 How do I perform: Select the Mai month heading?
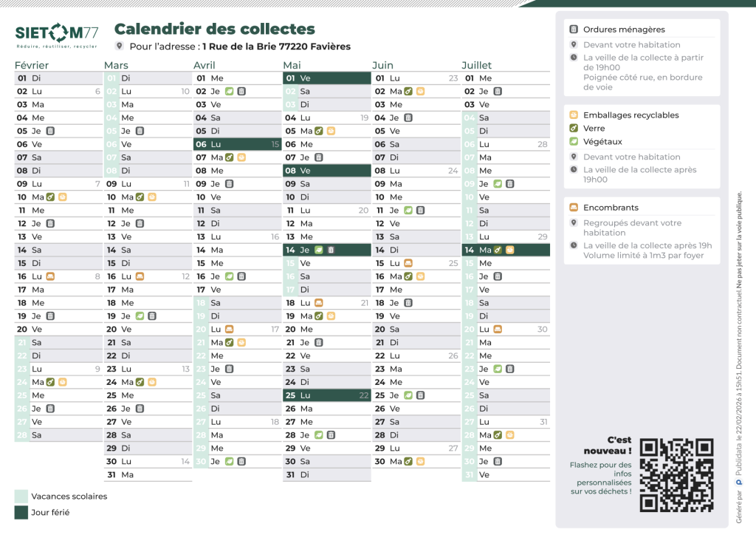(292, 65)
